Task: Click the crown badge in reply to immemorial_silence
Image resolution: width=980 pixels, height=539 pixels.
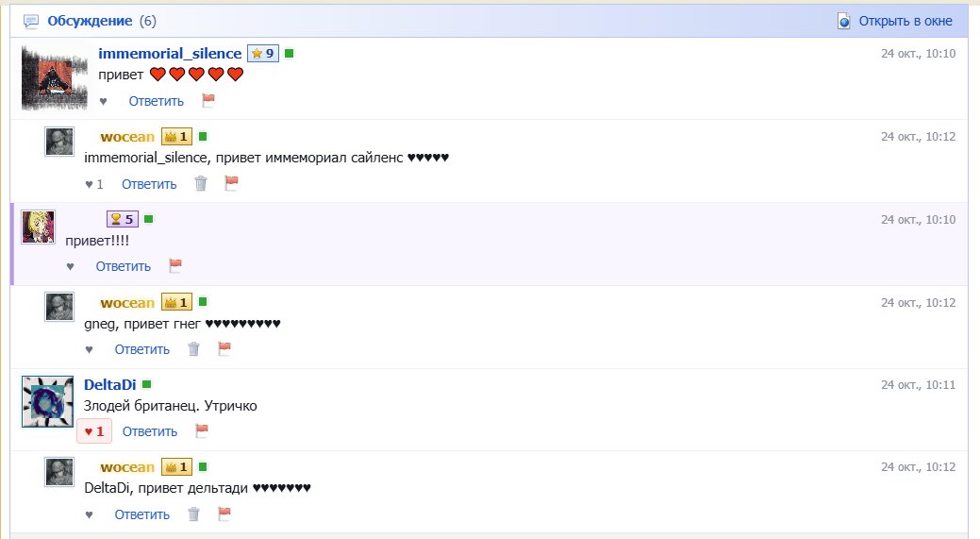Action: point(176,136)
